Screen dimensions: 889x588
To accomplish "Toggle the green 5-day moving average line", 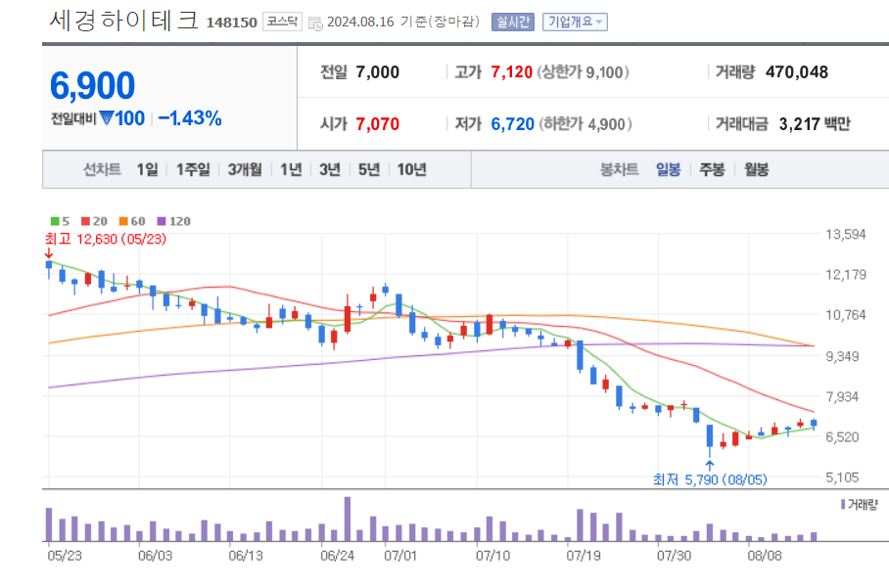I will (57, 222).
